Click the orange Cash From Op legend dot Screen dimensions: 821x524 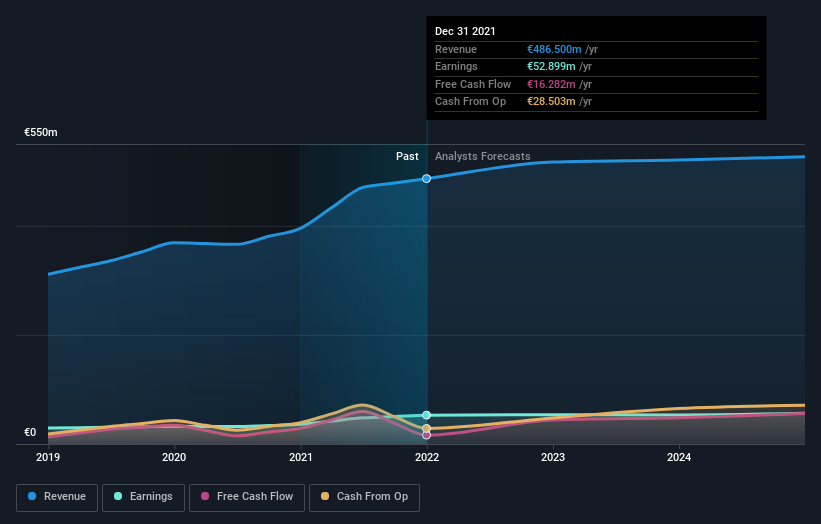(x=325, y=496)
